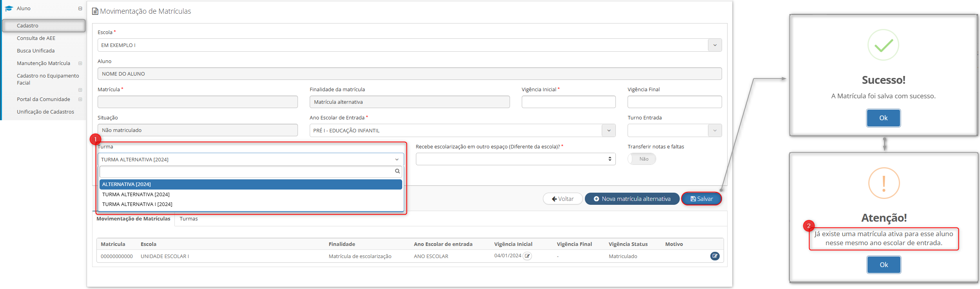Click the Finalidade da matrícula field
The width and height of the screenshot is (980, 289).
410,102
